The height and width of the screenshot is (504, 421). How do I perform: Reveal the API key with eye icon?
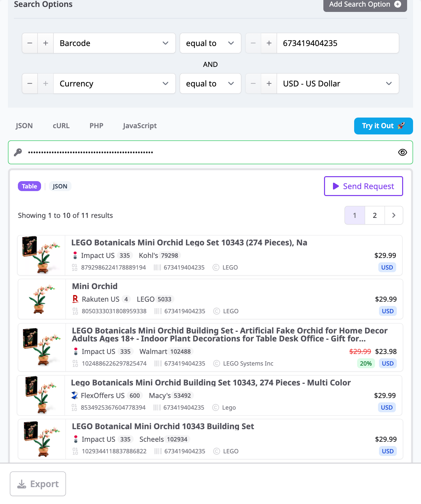pyautogui.click(x=402, y=152)
